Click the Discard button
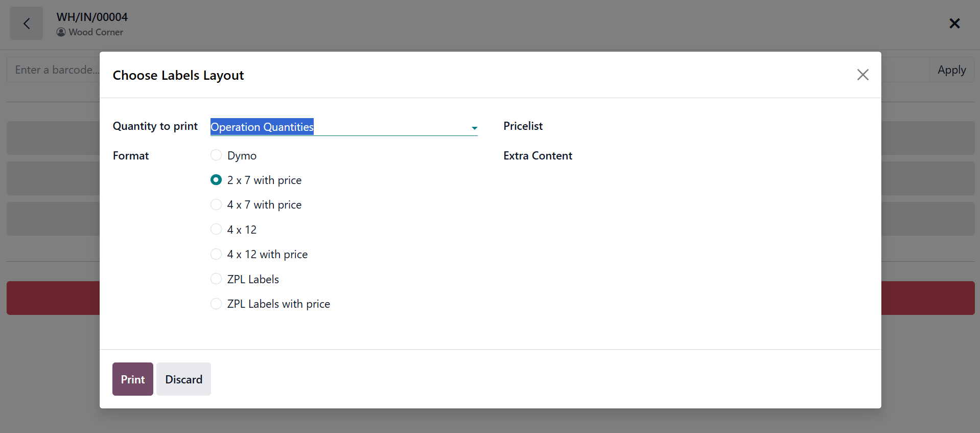 [183, 379]
